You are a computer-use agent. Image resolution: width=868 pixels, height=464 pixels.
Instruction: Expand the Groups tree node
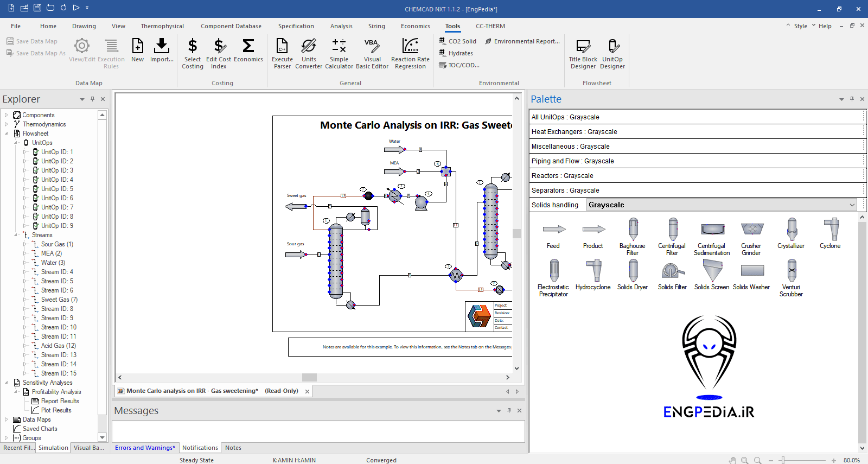tap(7, 438)
